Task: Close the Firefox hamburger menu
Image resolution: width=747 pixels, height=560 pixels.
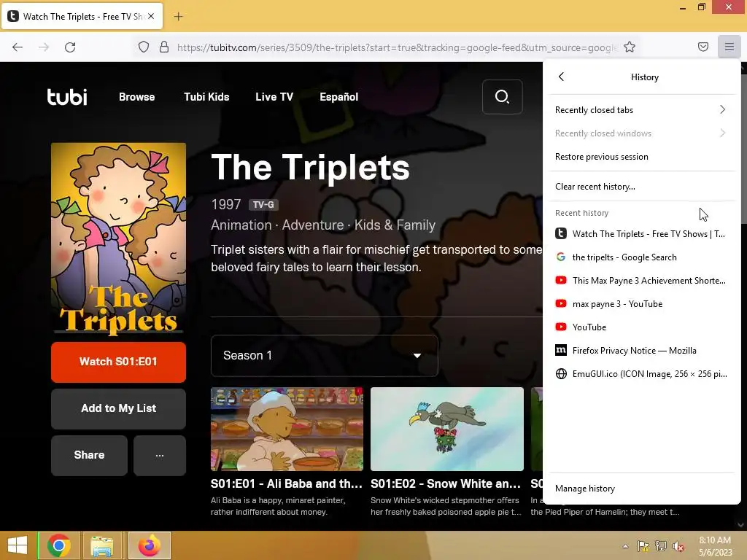Action: click(729, 47)
